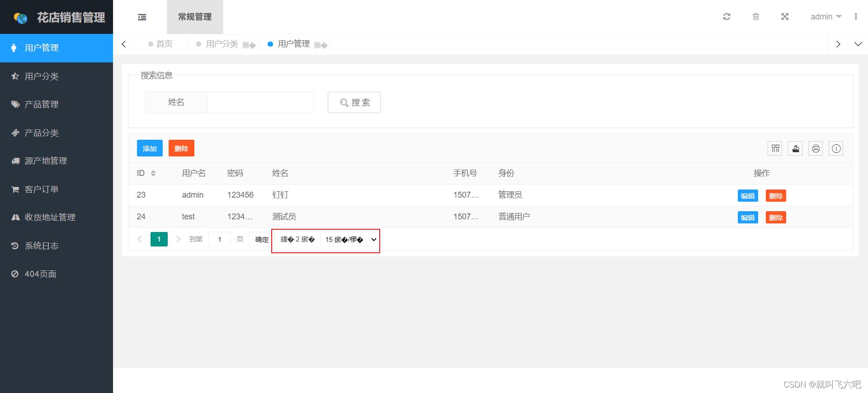Open 用户分类 in the sidebar

[x=57, y=76]
